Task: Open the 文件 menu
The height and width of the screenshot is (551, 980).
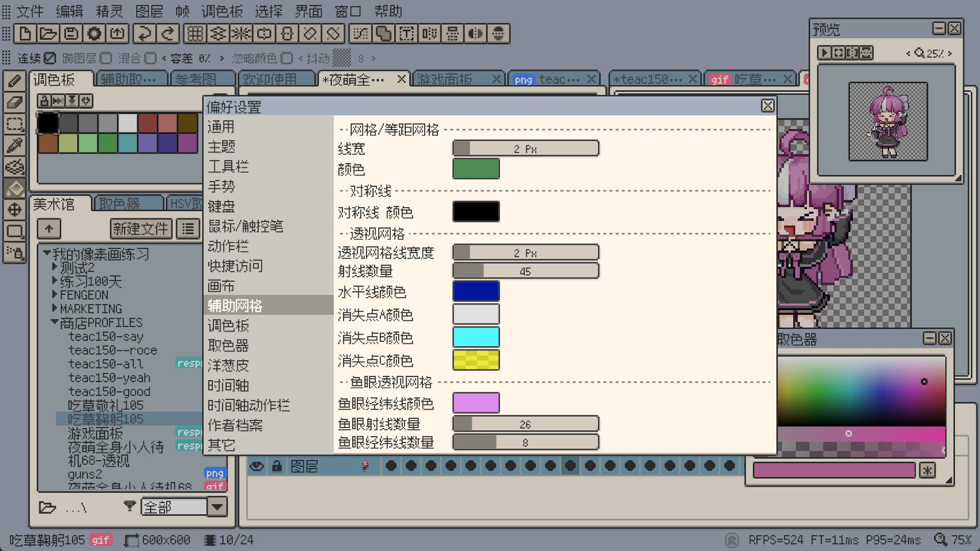Action: pyautogui.click(x=30, y=11)
